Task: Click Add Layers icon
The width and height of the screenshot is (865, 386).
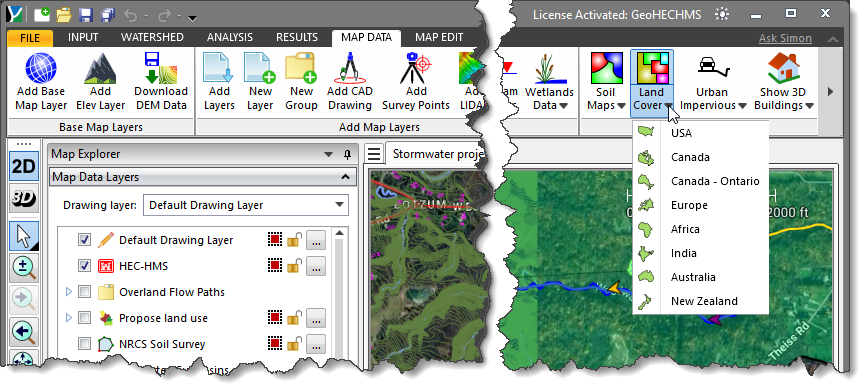Action: (x=219, y=68)
